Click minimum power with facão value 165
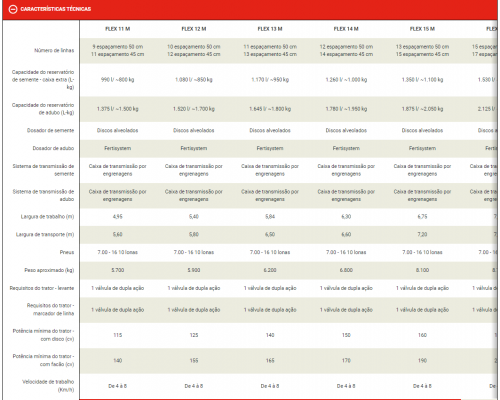500x400 pixels. tap(270, 360)
